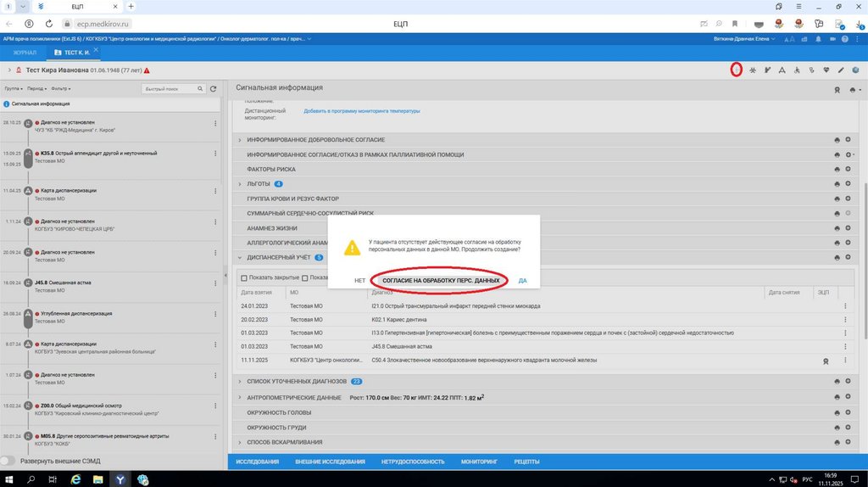This screenshot has width=868, height=487.
Task: Click the browser address bar ecp.medkirov.ru
Action: (x=103, y=24)
